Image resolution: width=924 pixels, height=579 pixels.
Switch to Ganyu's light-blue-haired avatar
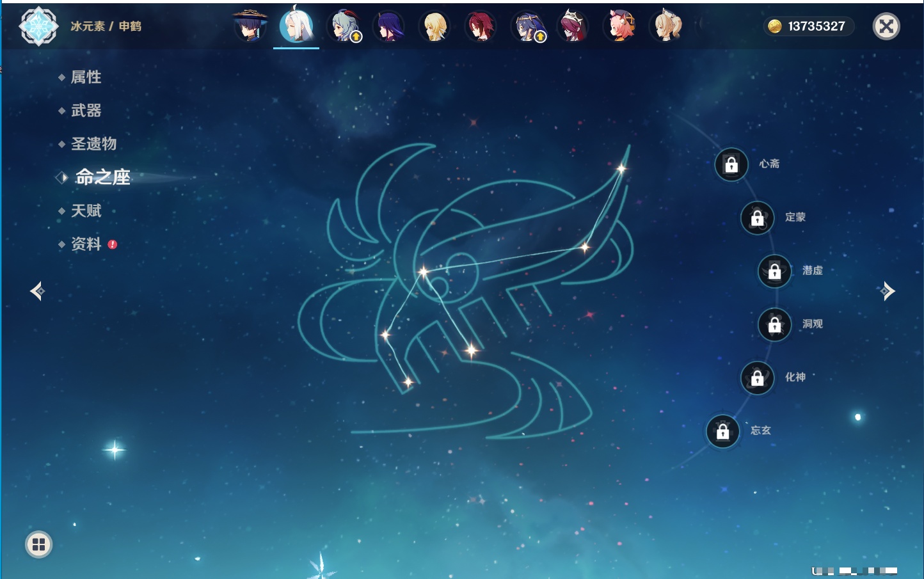[343, 26]
